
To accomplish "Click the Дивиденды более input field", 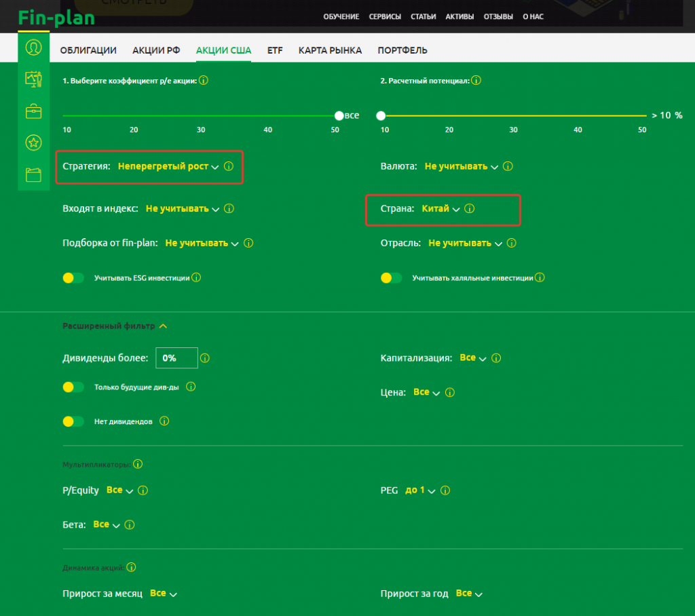I will point(176,358).
